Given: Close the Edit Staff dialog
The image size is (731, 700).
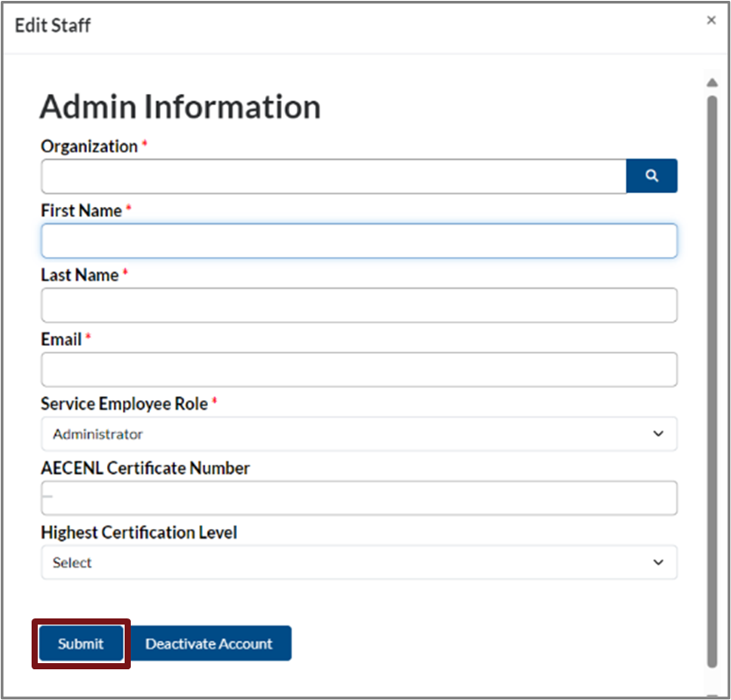Looking at the screenshot, I should click(x=711, y=20).
